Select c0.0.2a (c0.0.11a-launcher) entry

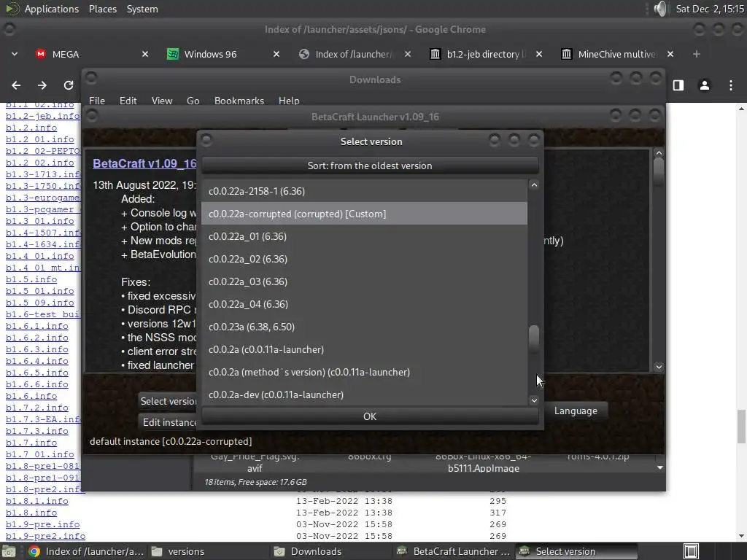365,349
